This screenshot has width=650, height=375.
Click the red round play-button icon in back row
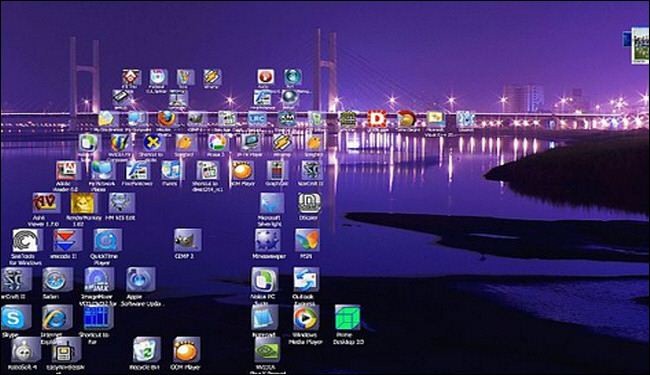265,77
